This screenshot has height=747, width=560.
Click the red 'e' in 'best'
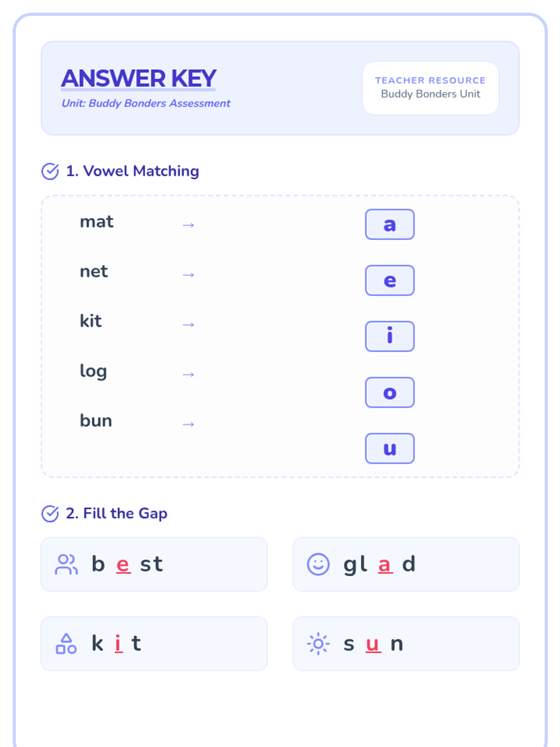(123, 564)
